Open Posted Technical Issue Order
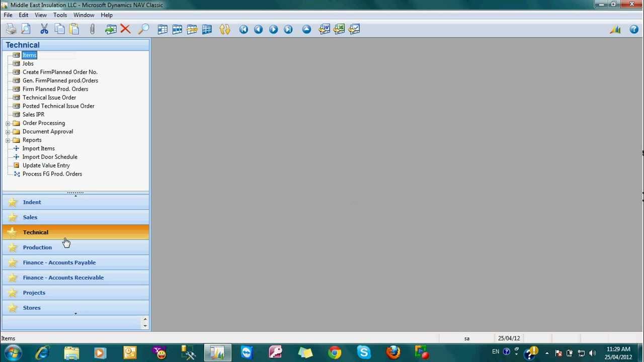 coord(58,106)
